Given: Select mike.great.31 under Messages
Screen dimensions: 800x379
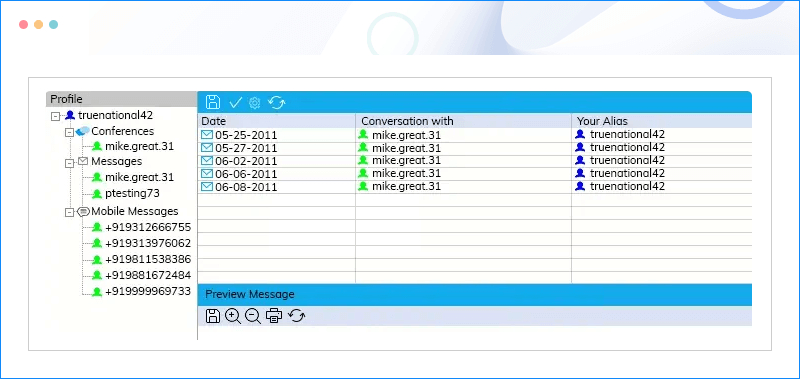Looking at the screenshot, I should pos(139,178).
